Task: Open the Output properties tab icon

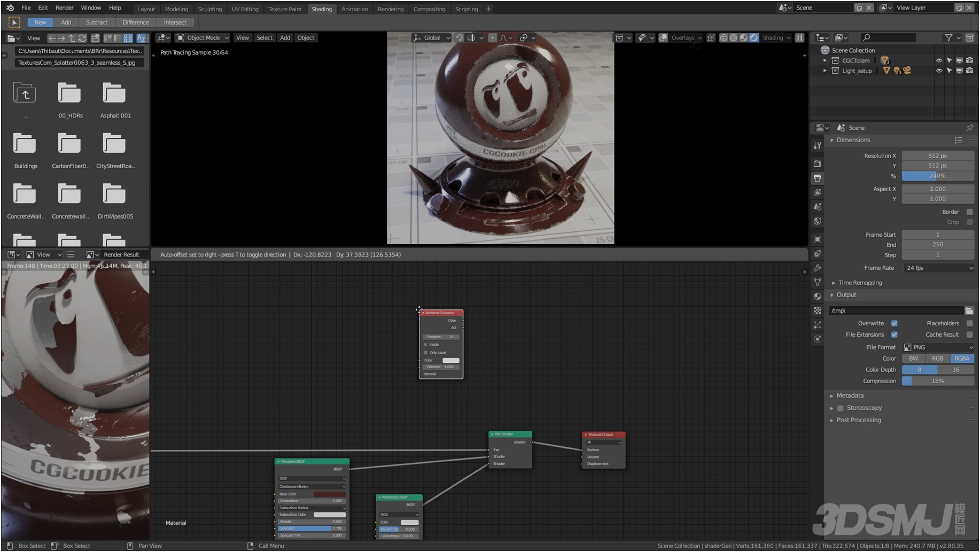Action: pyautogui.click(x=818, y=178)
